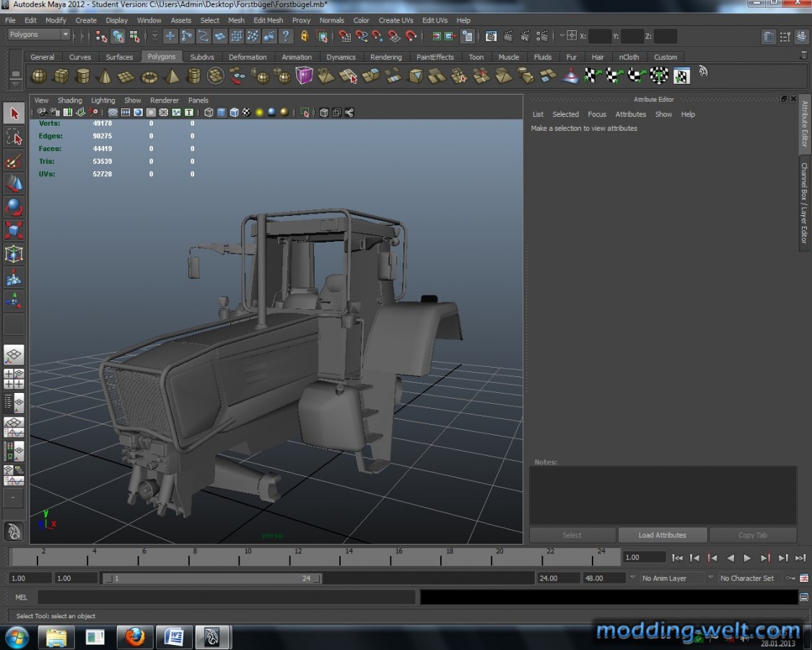Click the IPR render icon
The width and height of the screenshot is (812, 650).
(x=525, y=36)
